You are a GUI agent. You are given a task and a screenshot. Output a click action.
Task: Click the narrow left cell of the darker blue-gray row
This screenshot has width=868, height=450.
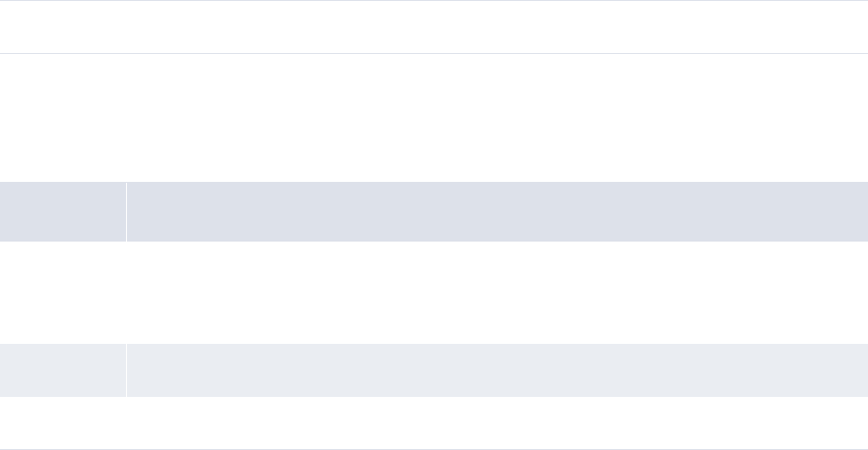(x=63, y=211)
